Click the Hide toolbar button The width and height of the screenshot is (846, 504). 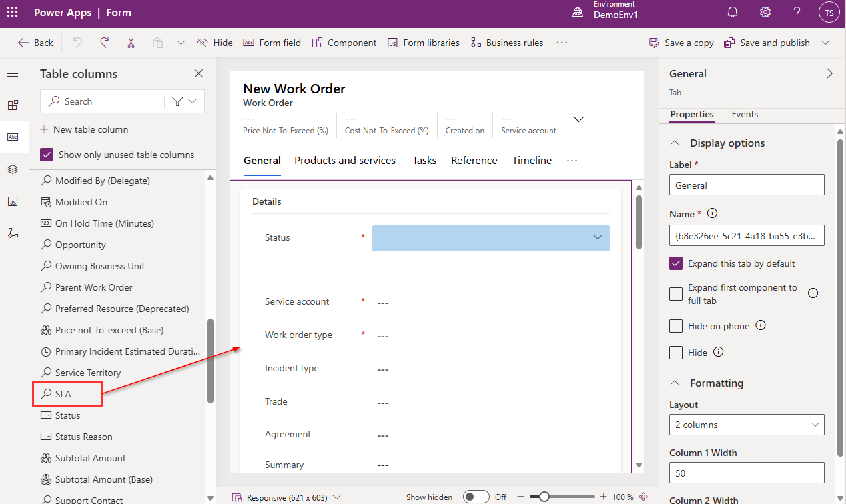click(215, 43)
